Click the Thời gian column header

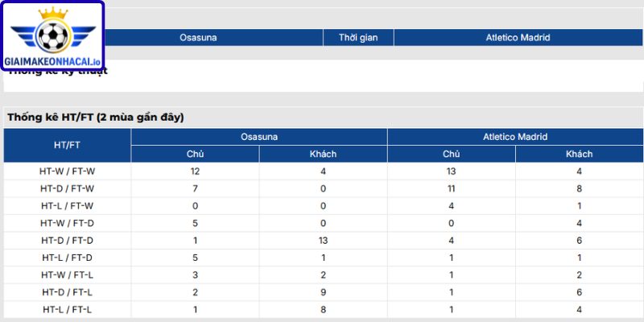358,38
